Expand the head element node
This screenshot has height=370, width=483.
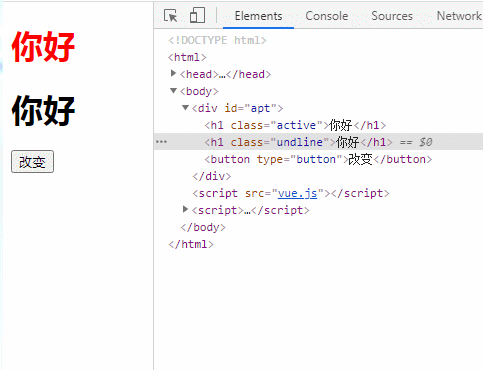173,73
